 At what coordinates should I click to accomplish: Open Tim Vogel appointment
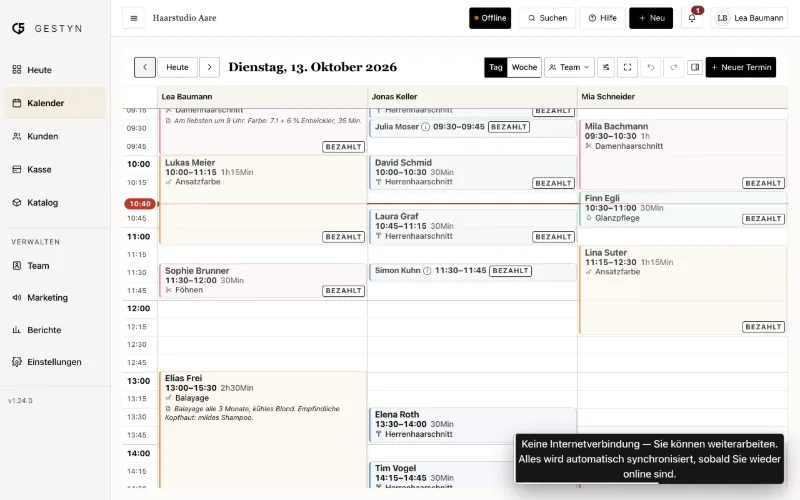pyautogui.click(x=441, y=475)
